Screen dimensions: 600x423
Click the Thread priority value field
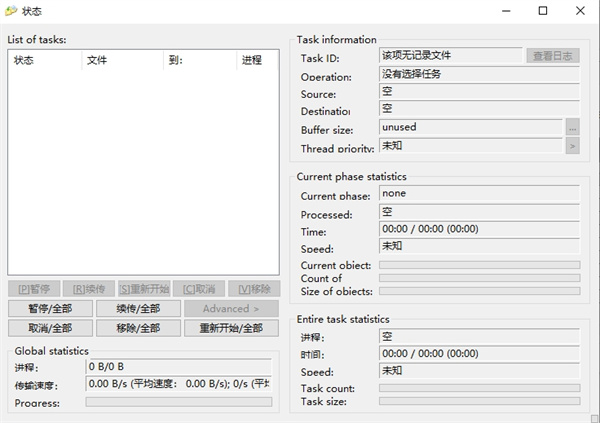471,145
